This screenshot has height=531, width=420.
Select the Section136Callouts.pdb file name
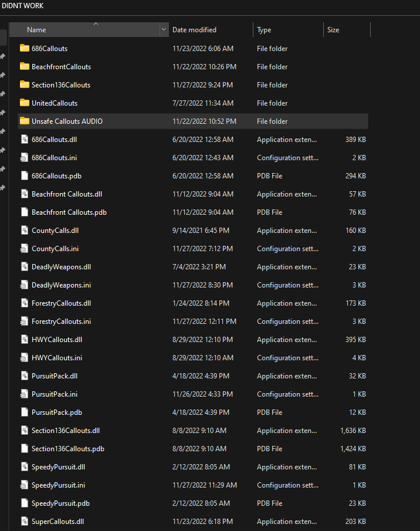tap(68, 449)
